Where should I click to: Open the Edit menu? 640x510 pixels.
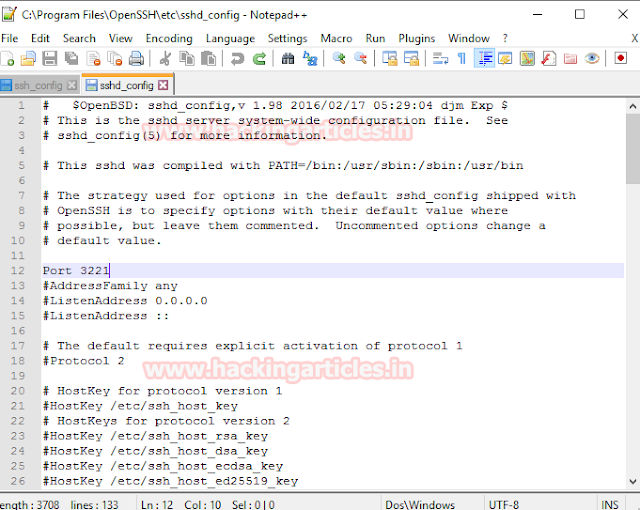pos(40,38)
